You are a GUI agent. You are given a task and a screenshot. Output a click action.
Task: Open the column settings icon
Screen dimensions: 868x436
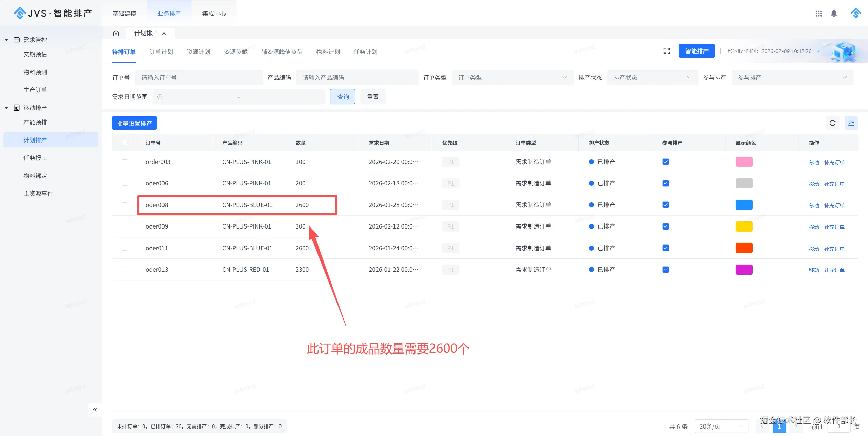(851, 123)
